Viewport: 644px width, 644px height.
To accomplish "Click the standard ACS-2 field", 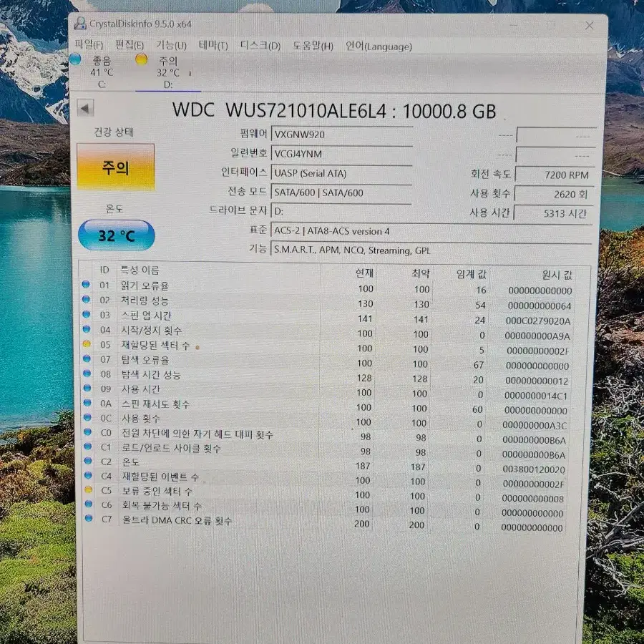I will [431, 231].
